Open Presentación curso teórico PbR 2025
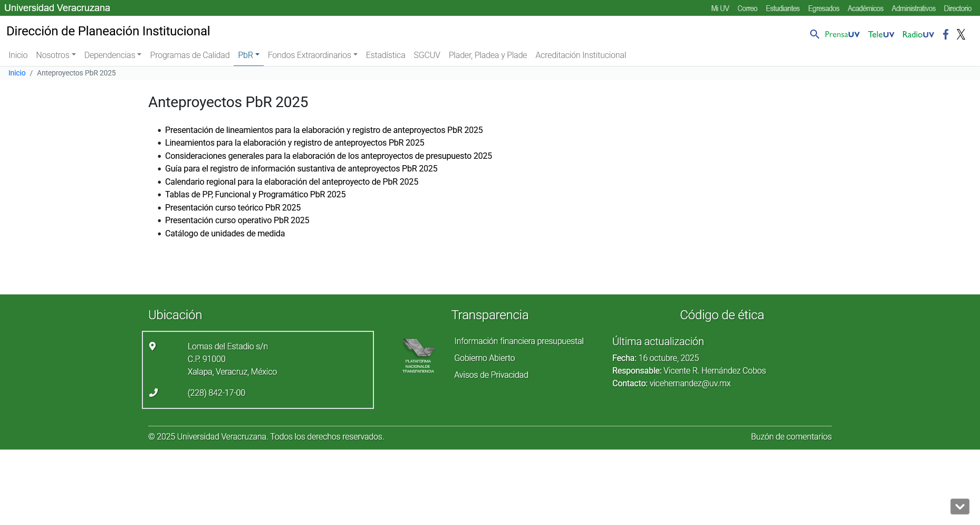 coord(233,207)
